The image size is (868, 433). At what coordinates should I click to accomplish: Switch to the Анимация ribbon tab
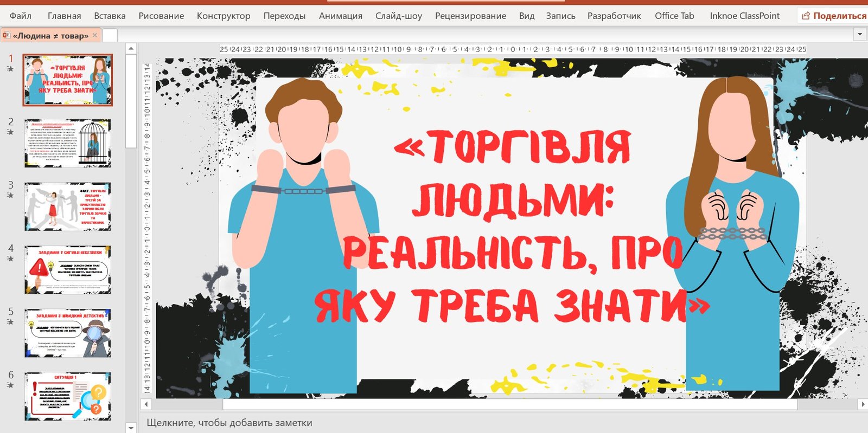pyautogui.click(x=340, y=16)
